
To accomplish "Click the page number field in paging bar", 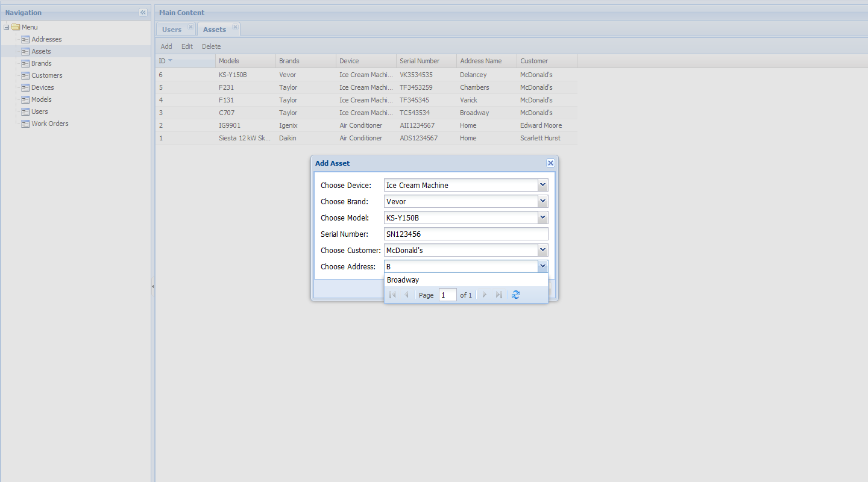I will pyautogui.click(x=447, y=295).
